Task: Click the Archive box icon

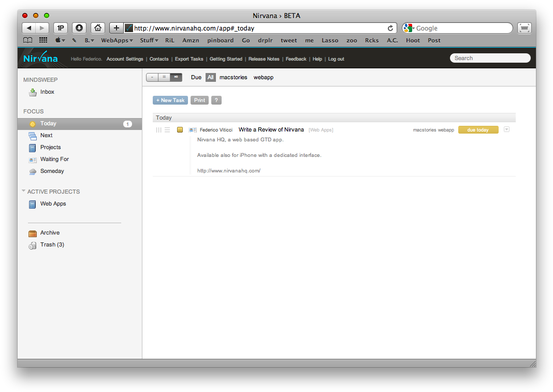Action: [33, 233]
